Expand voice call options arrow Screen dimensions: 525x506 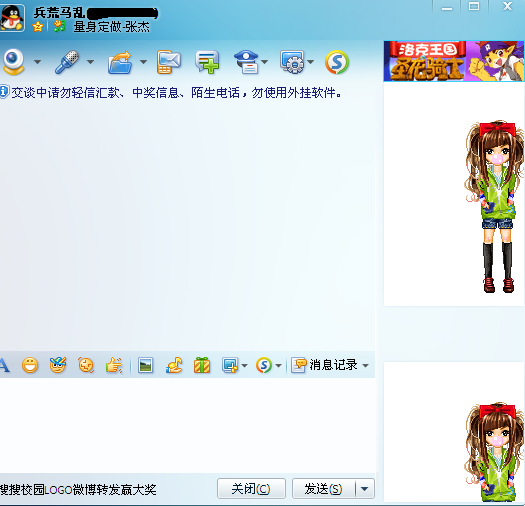[90, 62]
